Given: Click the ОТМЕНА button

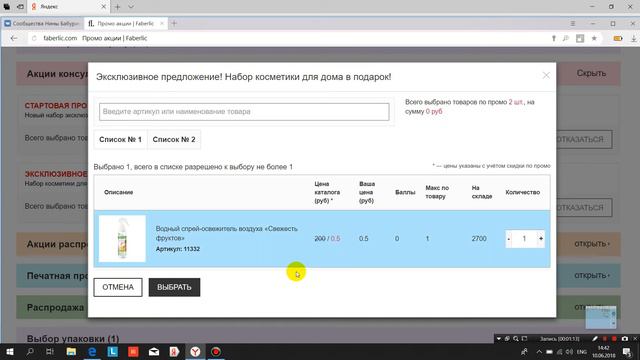Looking at the screenshot, I should pyautogui.click(x=118, y=287).
